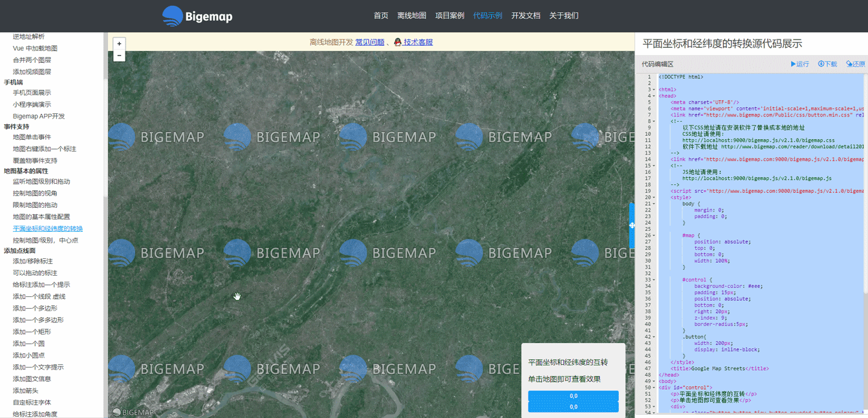
Task: Select 地图的基本属性配置 example
Action: click(x=41, y=217)
